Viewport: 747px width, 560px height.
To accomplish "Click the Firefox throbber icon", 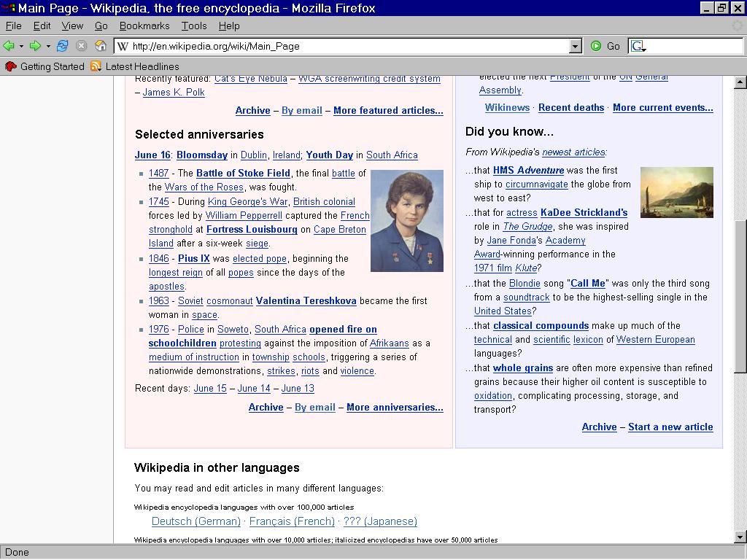I will click(738, 26).
